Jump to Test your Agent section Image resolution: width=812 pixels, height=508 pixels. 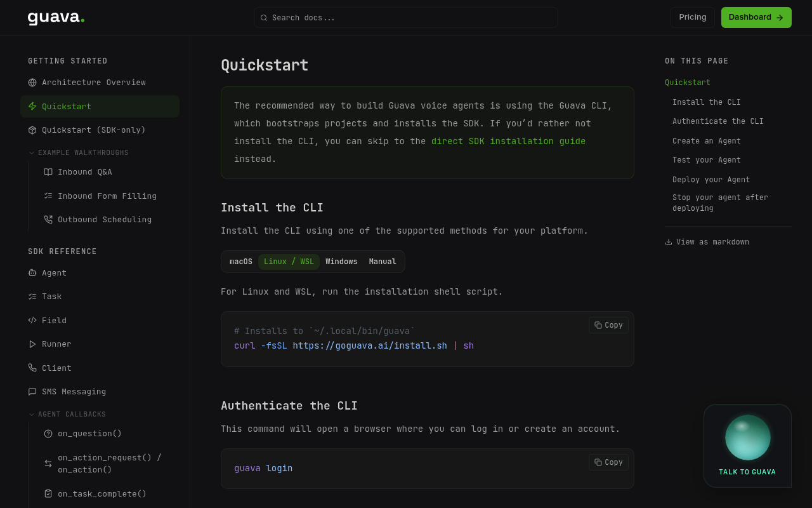tap(707, 160)
